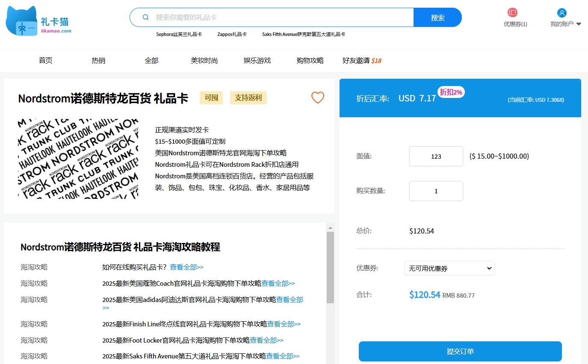
Task: Click the search magnifier icon
Action: pos(145,18)
